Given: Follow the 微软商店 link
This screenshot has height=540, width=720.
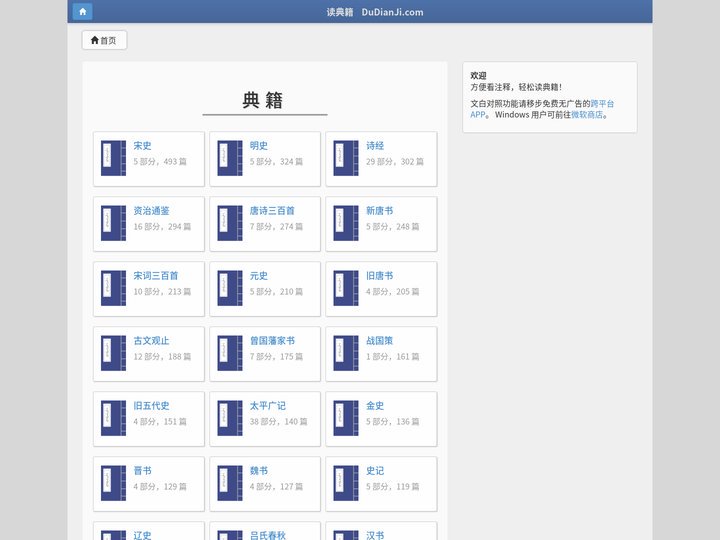Looking at the screenshot, I should [x=587, y=115].
